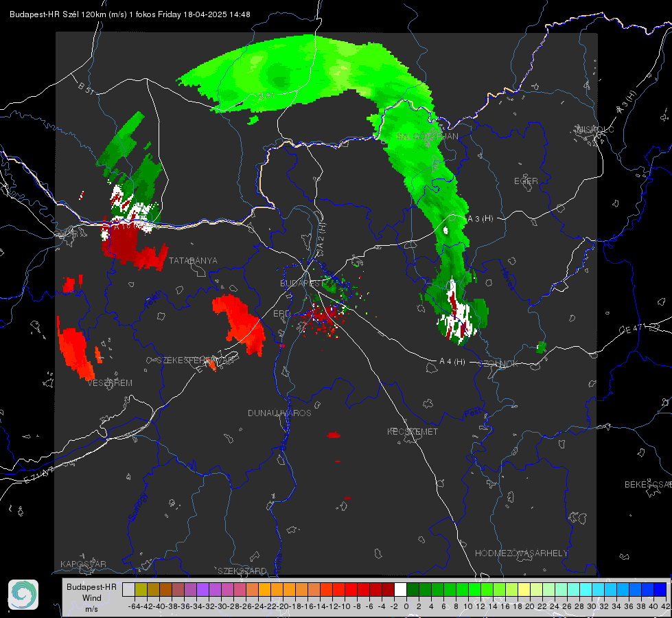Pick the deep blue swatch between 40 and 42
Screen dimensions: 672x618
coord(660,589)
